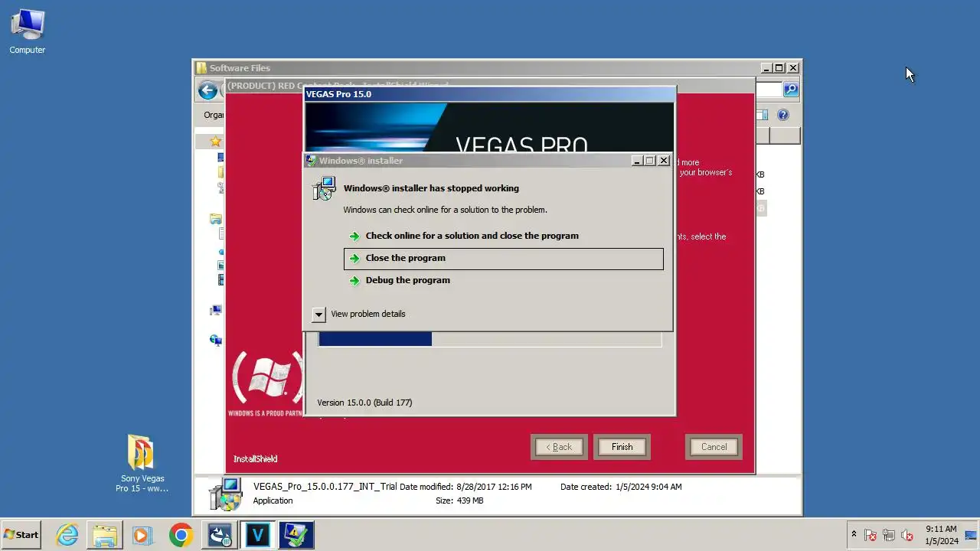
Task: Click the green arrow beside Close the program
Action: point(354,259)
